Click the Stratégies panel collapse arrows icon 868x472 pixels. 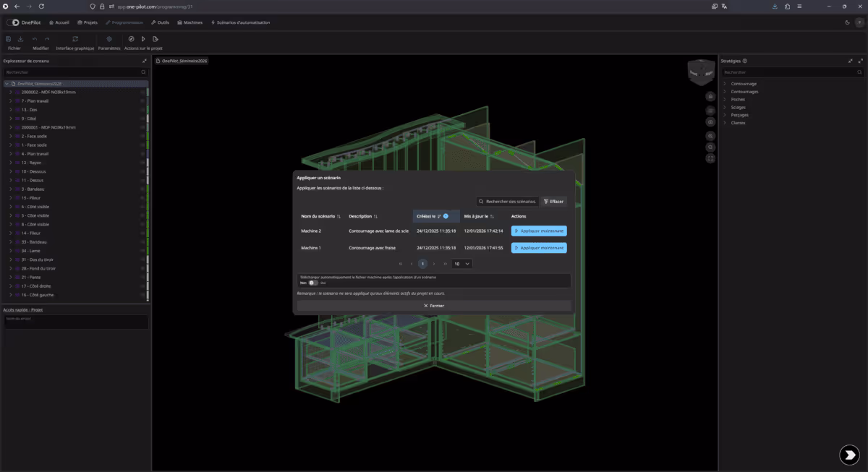click(851, 61)
